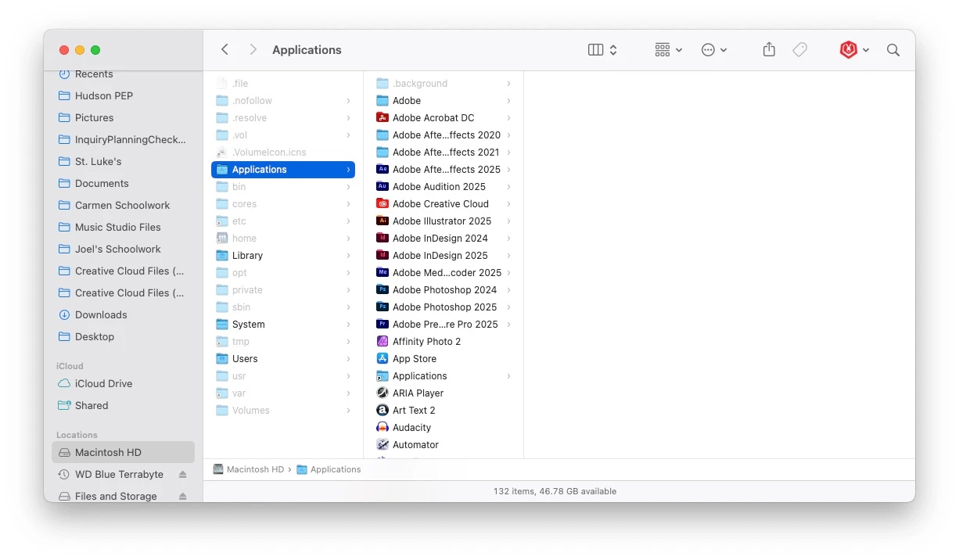This screenshot has width=959, height=560.
Task: Open InquiryPlanningCheck sidebar folder
Action: tap(122, 139)
